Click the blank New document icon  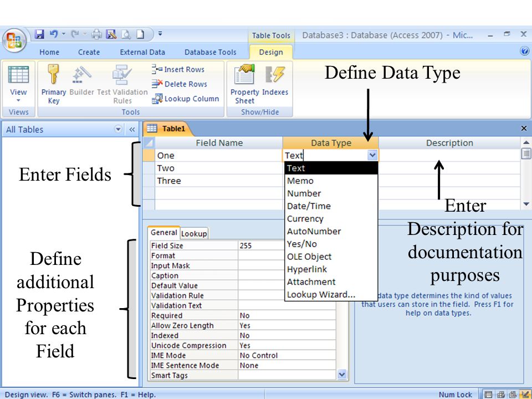(x=140, y=34)
